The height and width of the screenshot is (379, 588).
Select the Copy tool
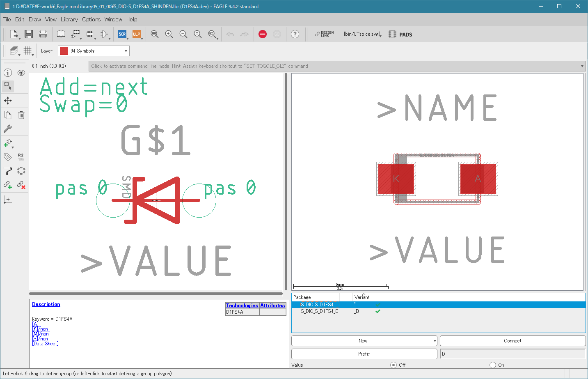point(8,115)
